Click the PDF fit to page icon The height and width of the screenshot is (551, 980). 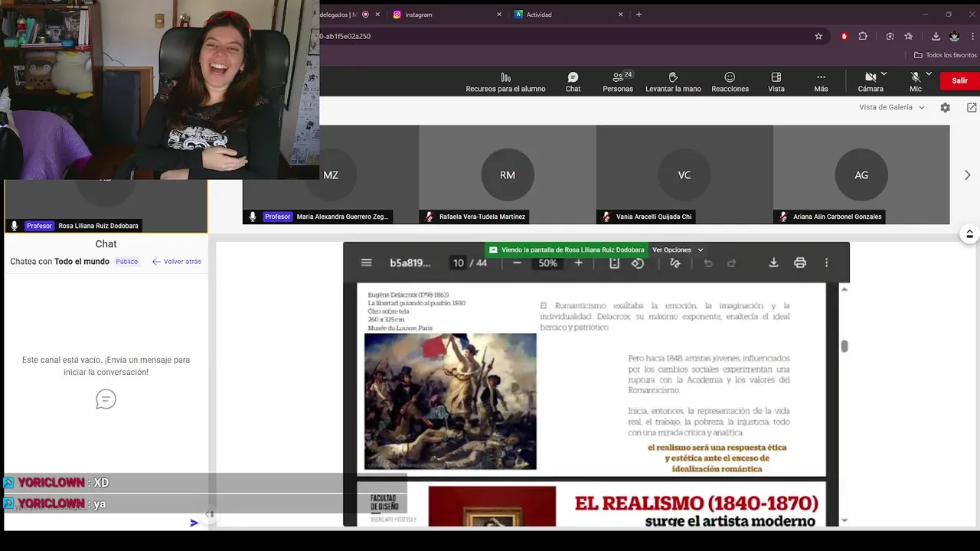click(614, 262)
